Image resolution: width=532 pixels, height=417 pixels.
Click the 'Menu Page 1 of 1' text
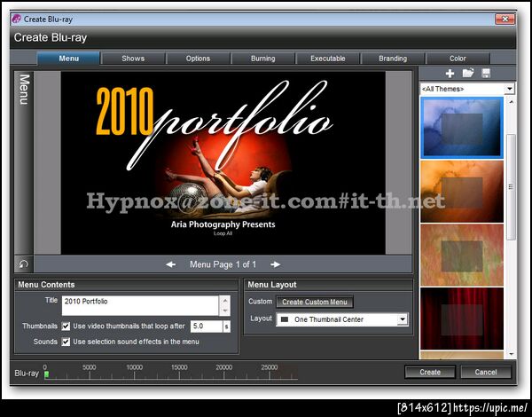tap(223, 264)
